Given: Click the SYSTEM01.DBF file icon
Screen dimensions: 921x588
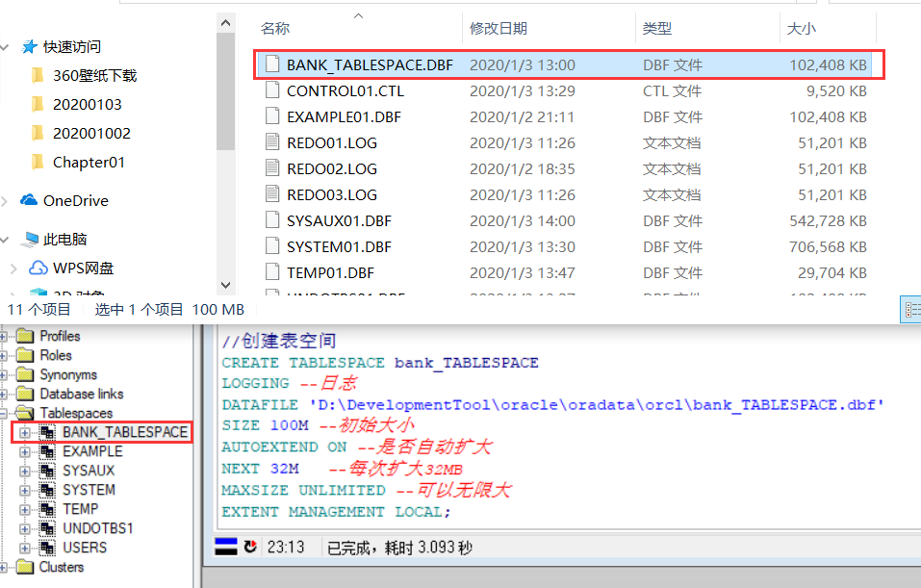Looking at the screenshot, I should pyautogui.click(x=272, y=245).
